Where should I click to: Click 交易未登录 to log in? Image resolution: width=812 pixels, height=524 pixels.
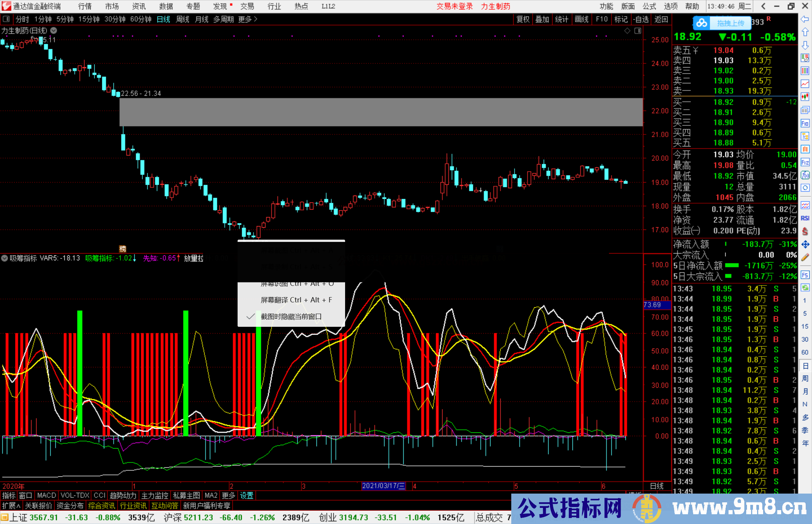(454, 6)
